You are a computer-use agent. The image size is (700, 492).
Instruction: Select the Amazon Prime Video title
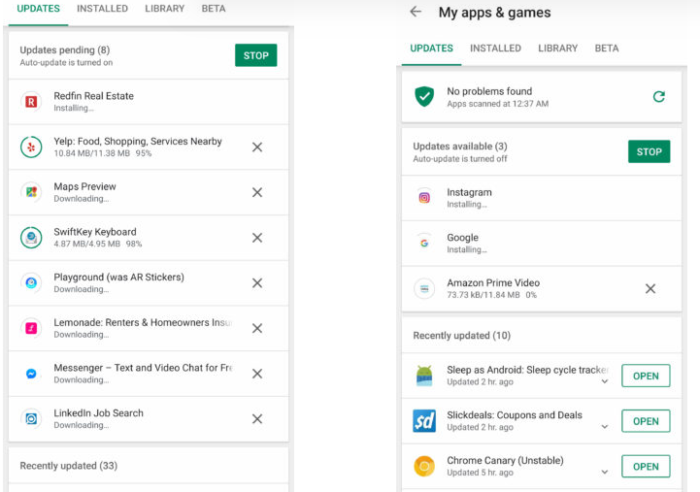(493, 283)
